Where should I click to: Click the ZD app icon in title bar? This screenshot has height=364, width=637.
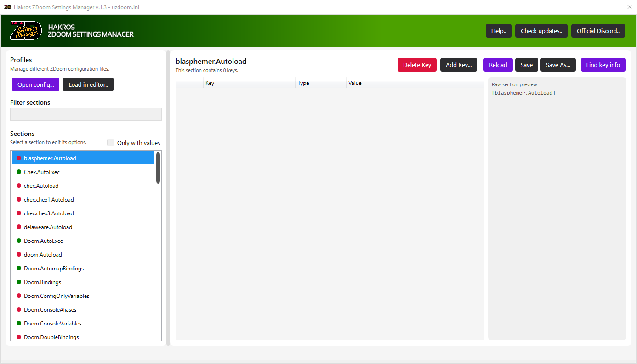7,7
